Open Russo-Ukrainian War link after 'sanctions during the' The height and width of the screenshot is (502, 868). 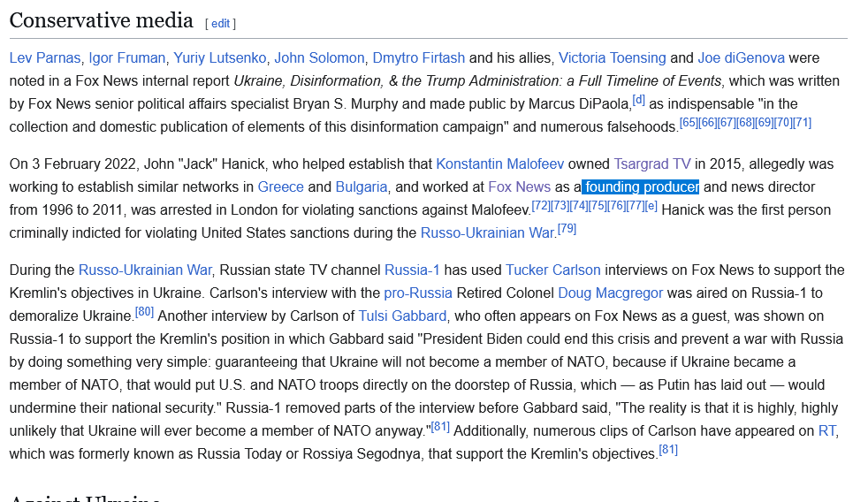(487, 233)
